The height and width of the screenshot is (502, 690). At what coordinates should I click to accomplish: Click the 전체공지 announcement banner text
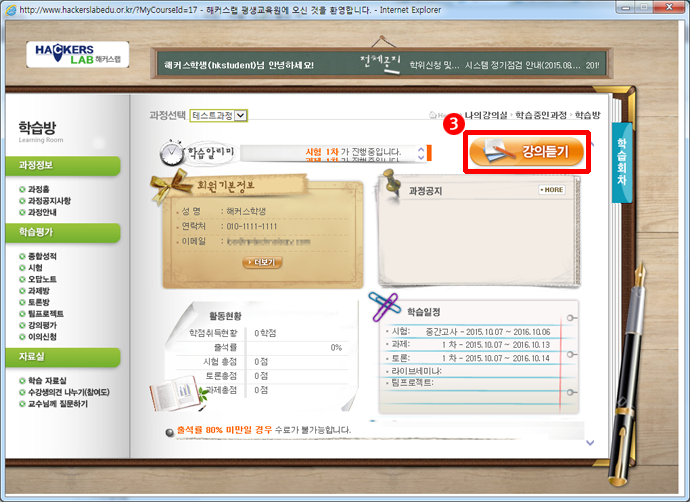[382, 65]
